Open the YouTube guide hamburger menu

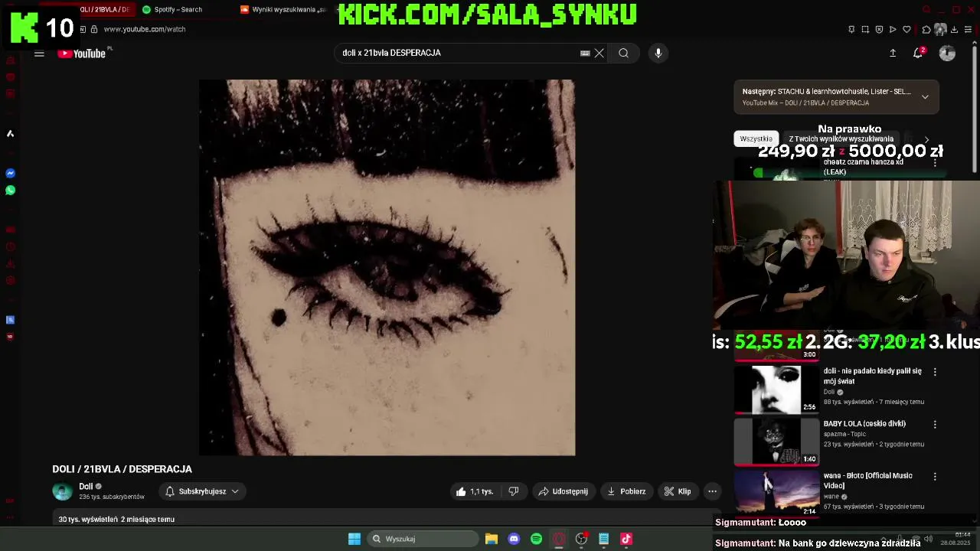click(x=39, y=54)
